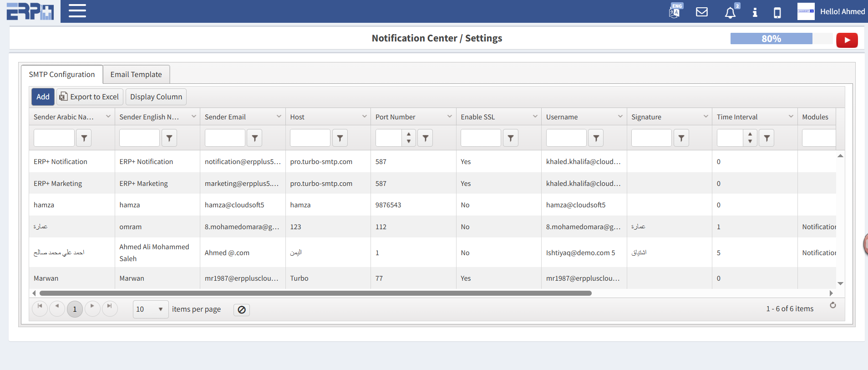Click Export to Excel button
This screenshot has height=370, width=868.
(90, 97)
